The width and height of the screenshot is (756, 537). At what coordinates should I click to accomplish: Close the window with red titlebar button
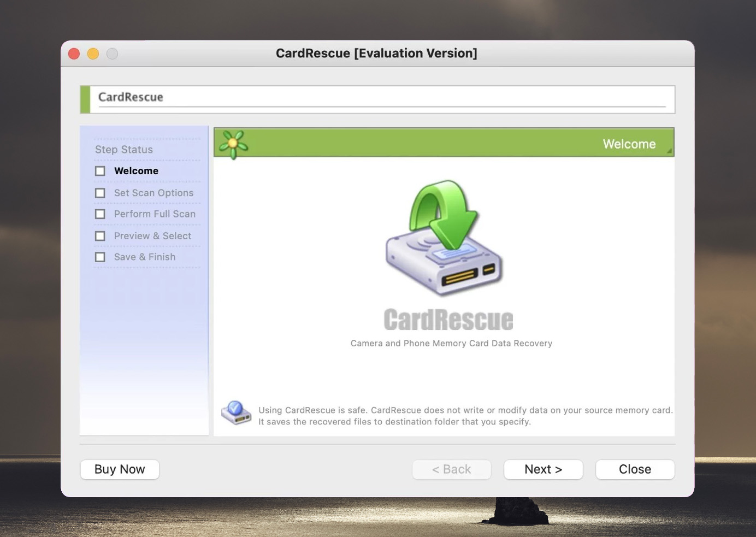pyautogui.click(x=74, y=54)
